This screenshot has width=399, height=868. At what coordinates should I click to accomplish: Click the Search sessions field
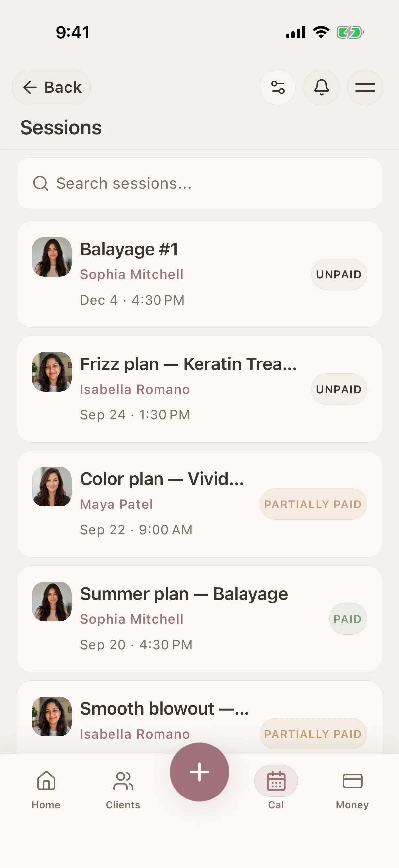click(x=199, y=183)
